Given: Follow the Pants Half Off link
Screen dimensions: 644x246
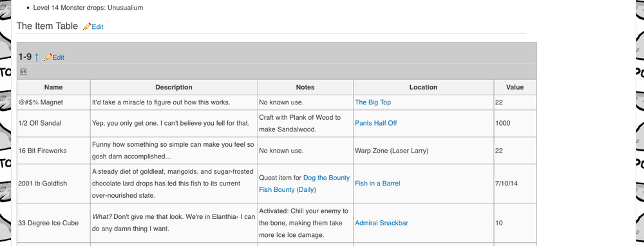Looking at the screenshot, I should 376,123.
